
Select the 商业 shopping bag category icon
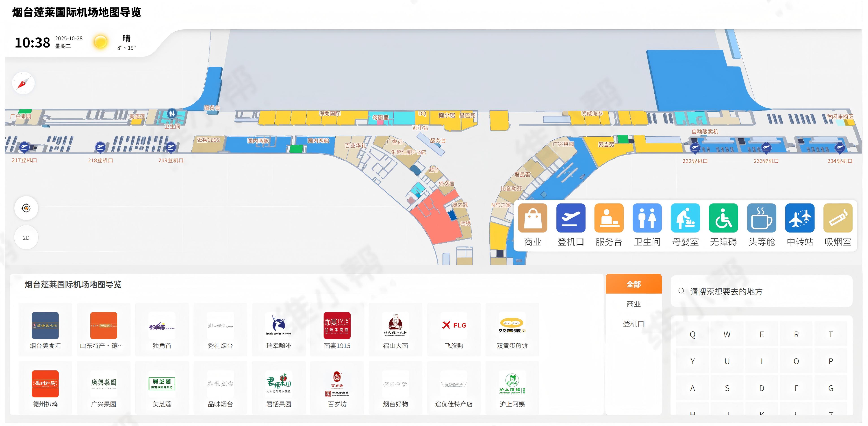click(532, 218)
